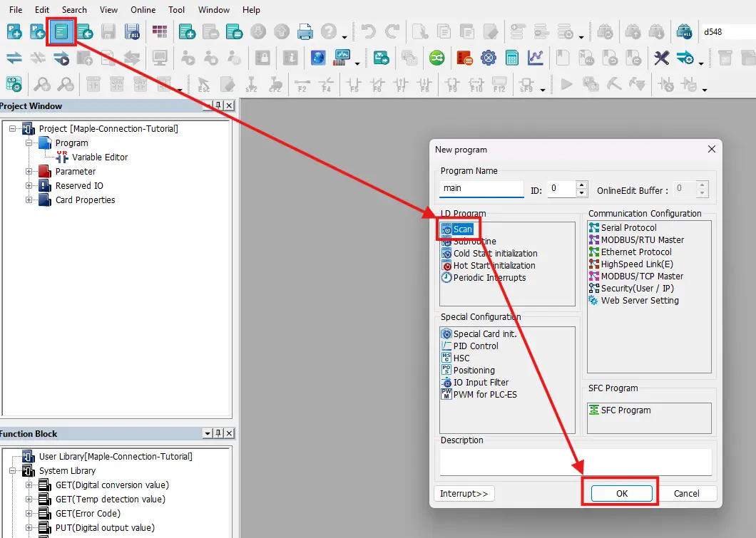756x538 pixels.
Task: Click the calculator toolbar icon
Action: tap(513, 58)
